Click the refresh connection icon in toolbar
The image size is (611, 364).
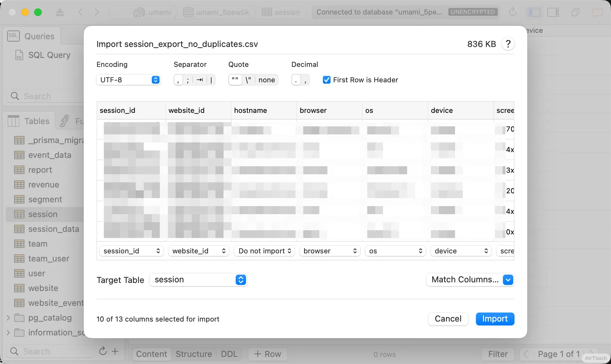tap(513, 12)
